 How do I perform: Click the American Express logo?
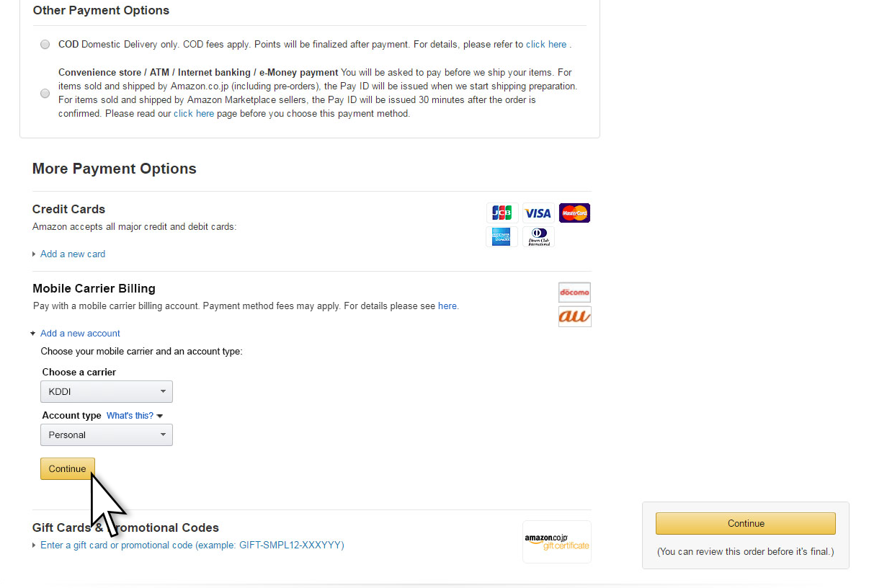click(502, 236)
